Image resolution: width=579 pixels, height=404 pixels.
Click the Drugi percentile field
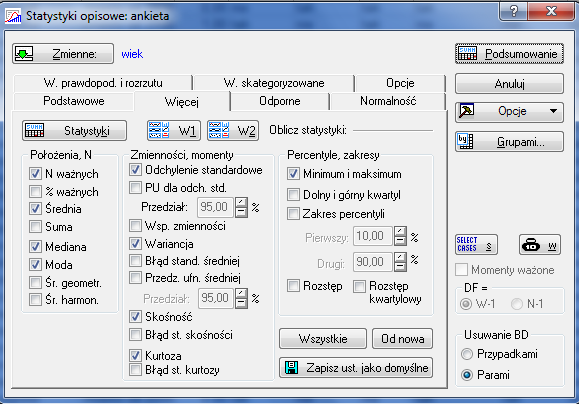[x=372, y=262]
